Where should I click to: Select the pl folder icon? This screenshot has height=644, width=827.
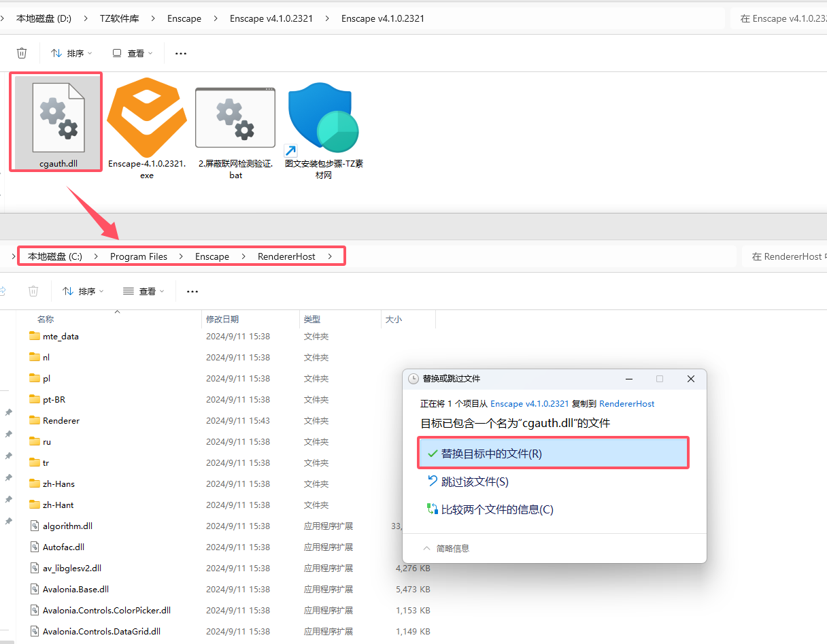tap(35, 378)
